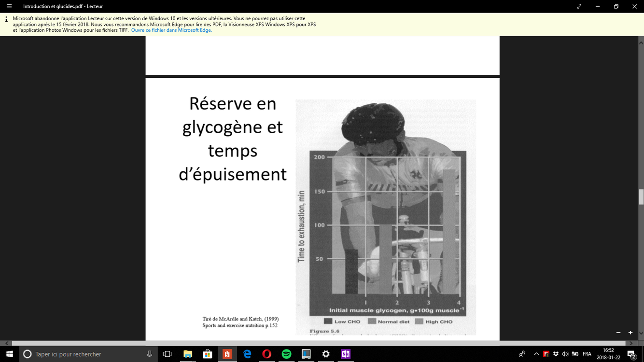The image size is (644, 362).
Task: Open Settings gear from the taskbar
Action: coord(326,354)
